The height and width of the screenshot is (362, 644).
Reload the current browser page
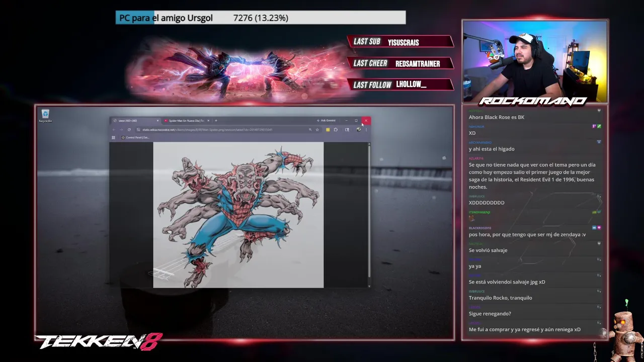(x=129, y=130)
